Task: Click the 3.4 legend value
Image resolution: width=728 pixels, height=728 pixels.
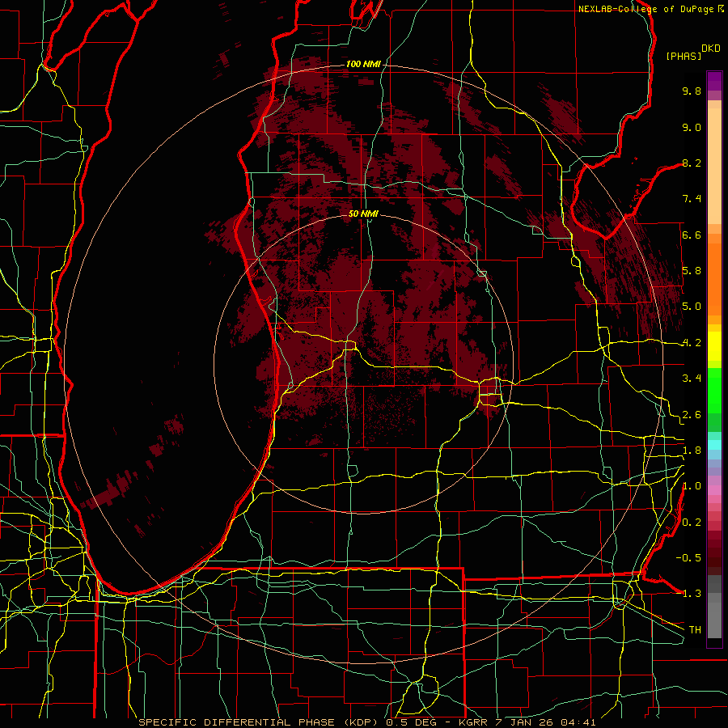Action: [x=692, y=379]
